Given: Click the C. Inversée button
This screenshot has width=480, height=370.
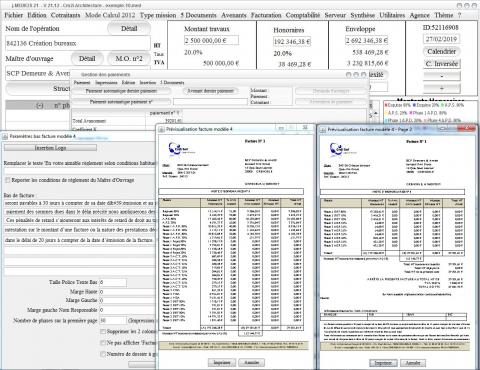Looking at the screenshot, I should [441, 63].
